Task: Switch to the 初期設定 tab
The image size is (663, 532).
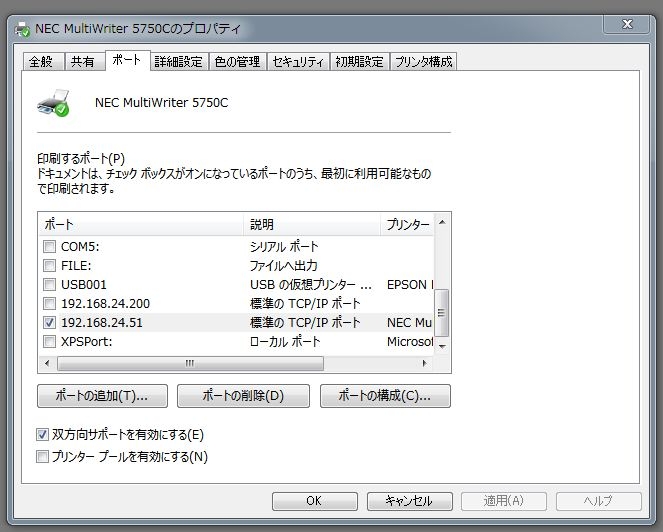Action: click(x=359, y=62)
